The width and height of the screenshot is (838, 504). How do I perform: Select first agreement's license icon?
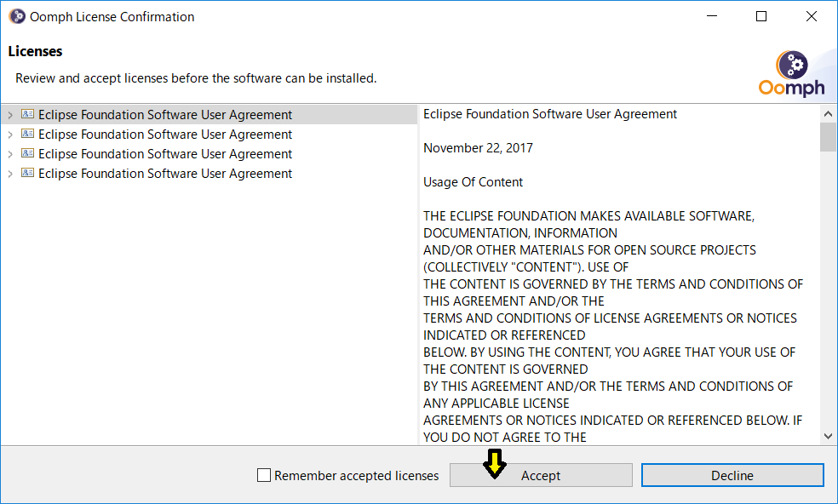point(28,114)
